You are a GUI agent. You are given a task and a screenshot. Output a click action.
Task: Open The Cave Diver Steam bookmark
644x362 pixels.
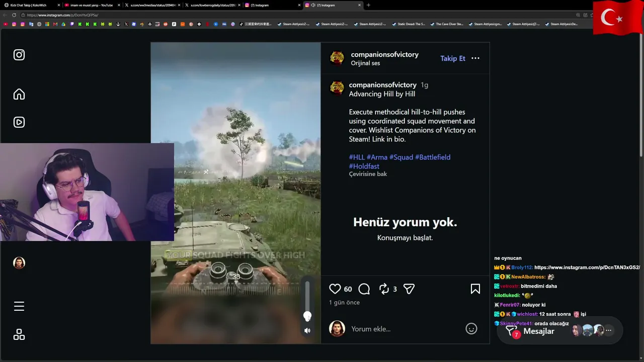(x=446, y=24)
